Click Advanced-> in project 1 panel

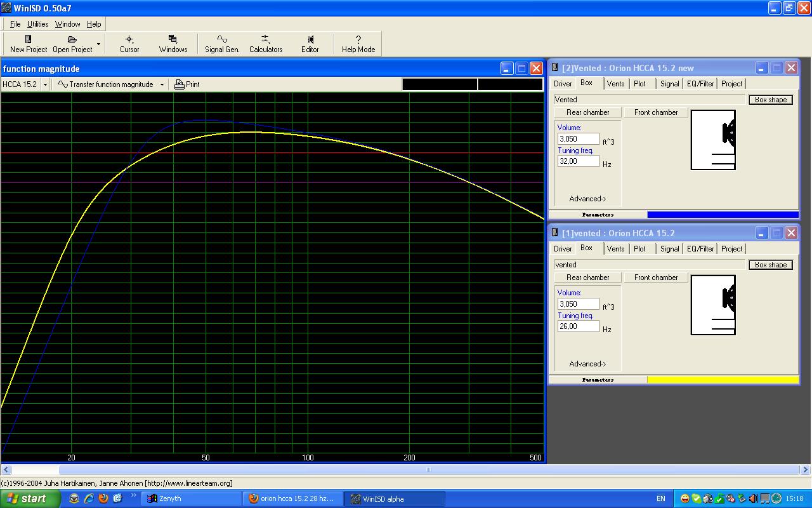587,364
